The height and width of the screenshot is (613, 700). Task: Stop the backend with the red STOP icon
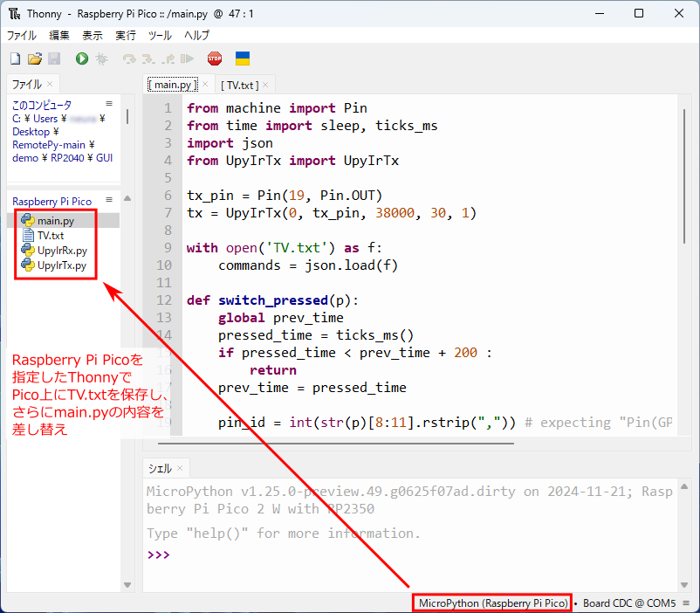click(215, 59)
